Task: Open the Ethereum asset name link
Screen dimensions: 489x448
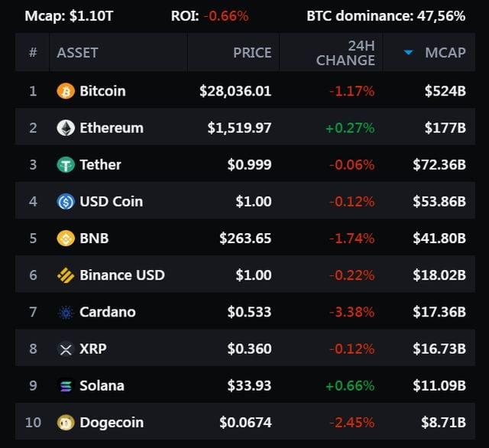Action: tap(111, 128)
